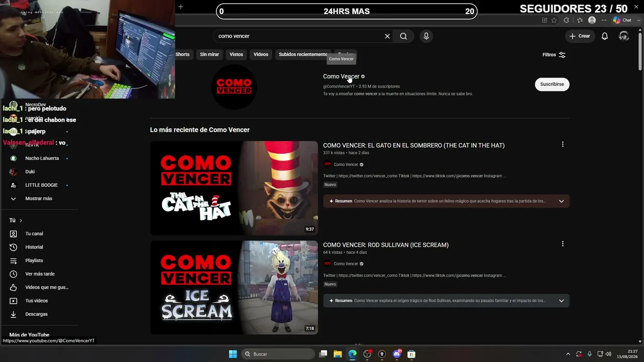Open the Copilot Chat button
This screenshot has width=644, height=362.
click(623, 20)
